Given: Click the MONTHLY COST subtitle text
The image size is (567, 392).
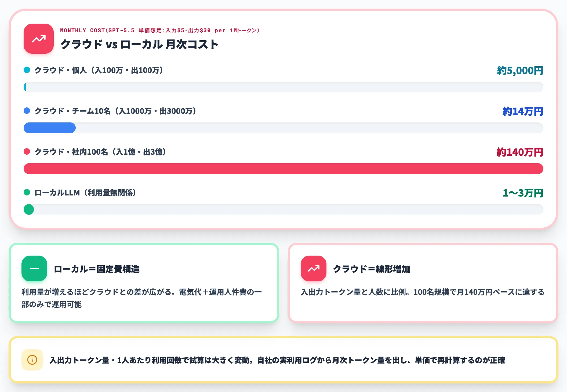Looking at the screenshot, I should (x=160, y=30).
